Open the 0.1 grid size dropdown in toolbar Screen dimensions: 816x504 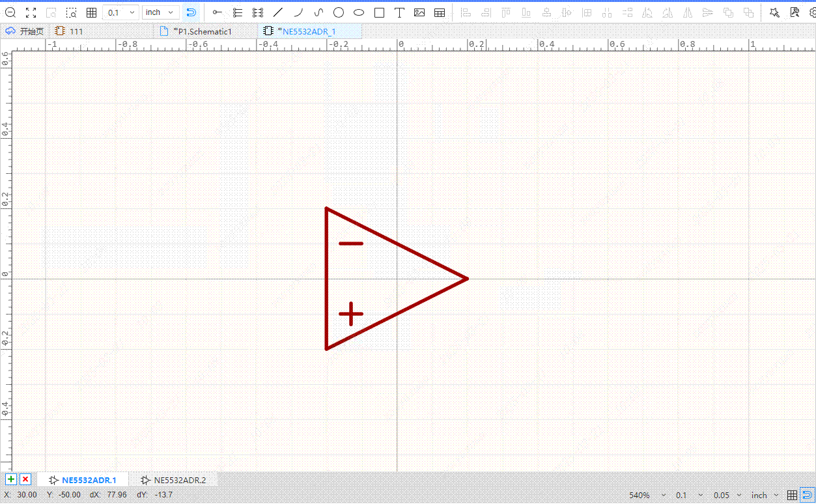tap(121, 12)
